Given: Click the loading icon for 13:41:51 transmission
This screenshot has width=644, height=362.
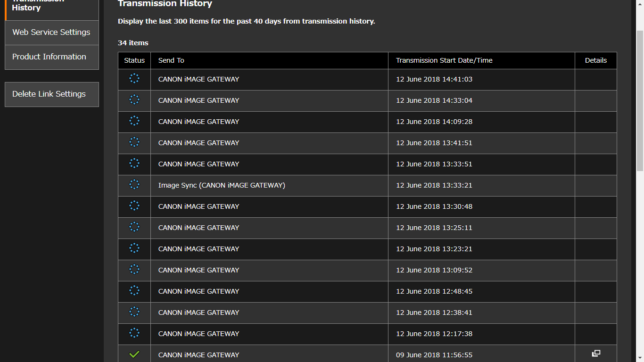Looking at the screenshot, I should pyautogui.click(x=134, y=142).
